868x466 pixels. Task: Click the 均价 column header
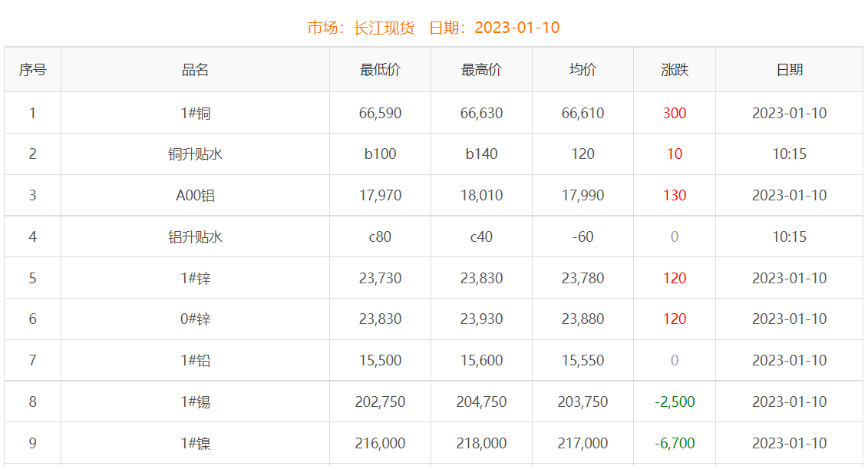[582, 69]
